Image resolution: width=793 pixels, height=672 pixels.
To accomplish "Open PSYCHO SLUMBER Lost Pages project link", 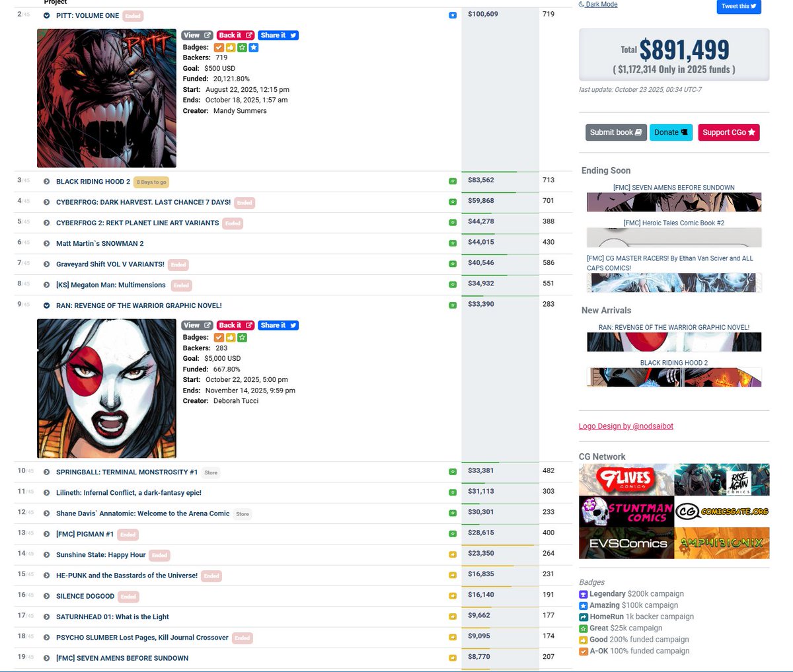I will pyautogui.click(x=142, y=638).
